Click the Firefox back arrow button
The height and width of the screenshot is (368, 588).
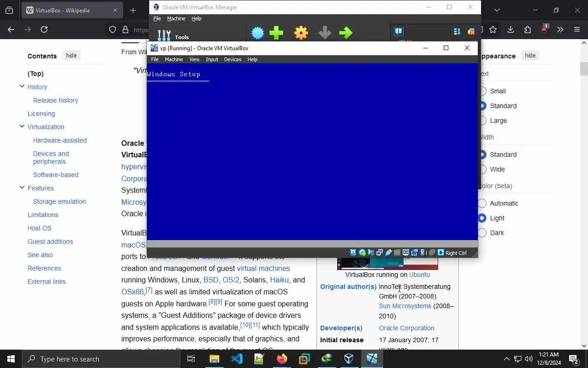(x=11, y=29)
